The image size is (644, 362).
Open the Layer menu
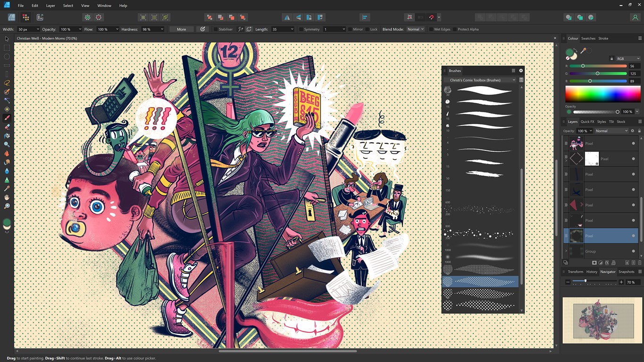point(50,6)
